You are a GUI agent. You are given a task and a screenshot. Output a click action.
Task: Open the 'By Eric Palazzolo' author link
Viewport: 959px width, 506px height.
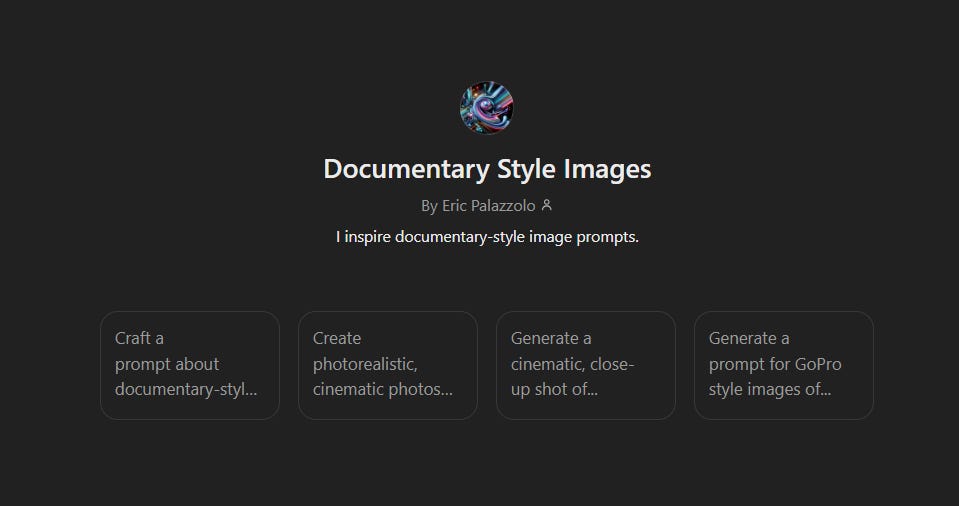[x=478, y=206]
